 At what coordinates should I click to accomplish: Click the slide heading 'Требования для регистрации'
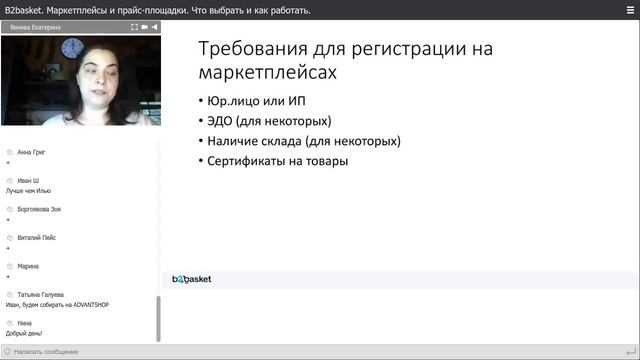(346, 60)
